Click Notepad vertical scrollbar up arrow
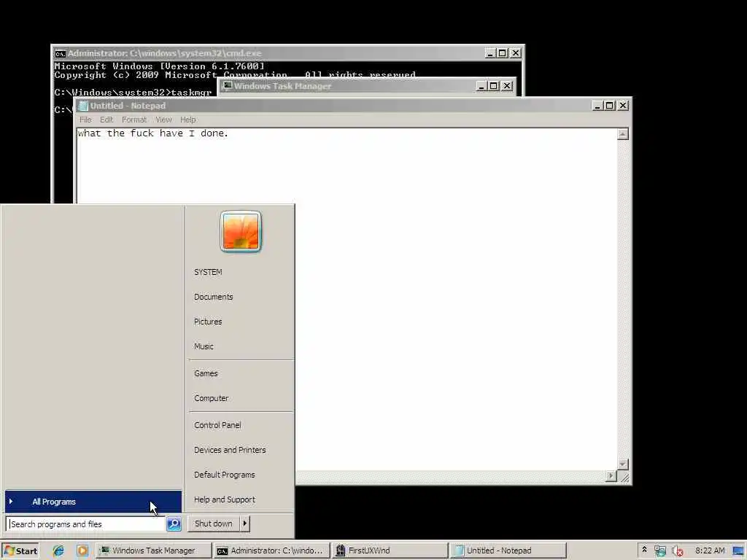This screenshot has height=560, width=747. [x=623, y=134]
